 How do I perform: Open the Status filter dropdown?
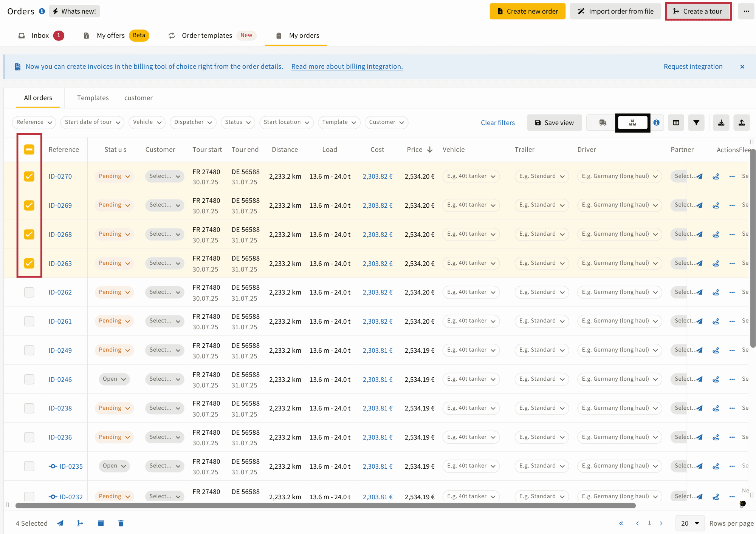tap(237, 122)
